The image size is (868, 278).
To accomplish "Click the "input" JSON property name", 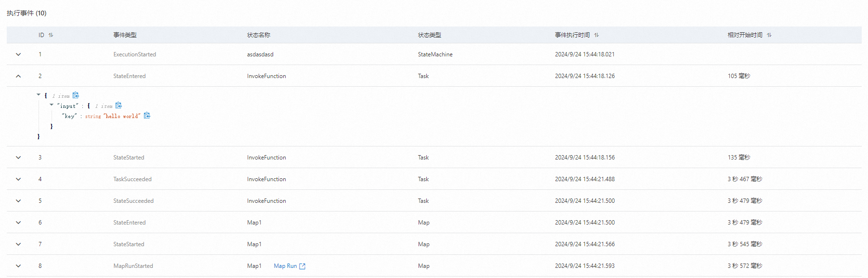I will coord(67,106).
